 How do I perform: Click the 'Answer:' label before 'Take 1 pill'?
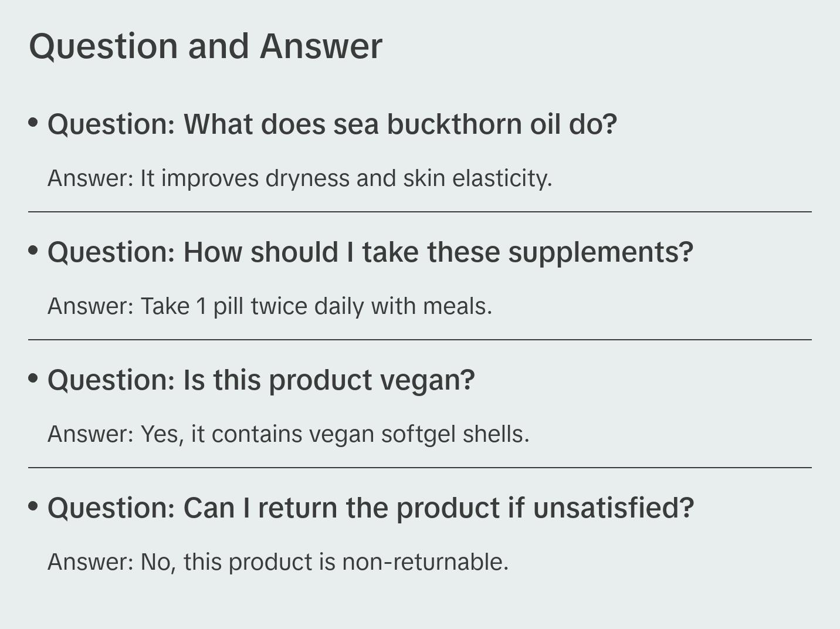click(91, 306)
